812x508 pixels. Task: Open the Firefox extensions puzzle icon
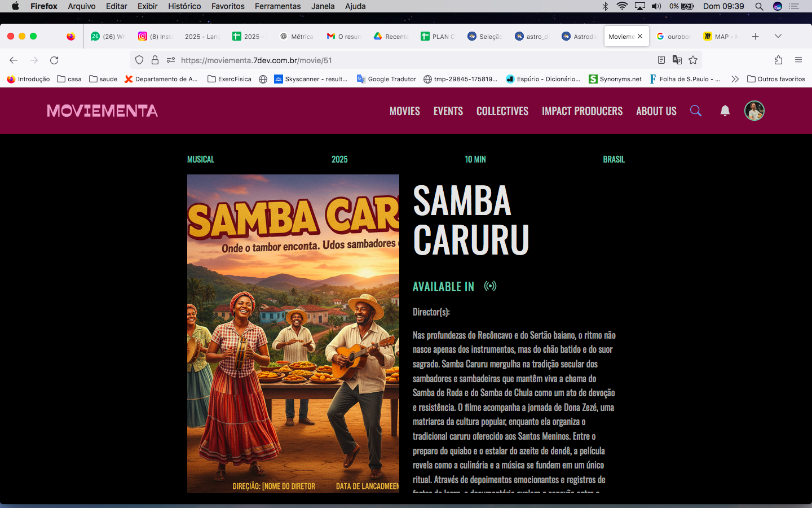tap(778, 60)
